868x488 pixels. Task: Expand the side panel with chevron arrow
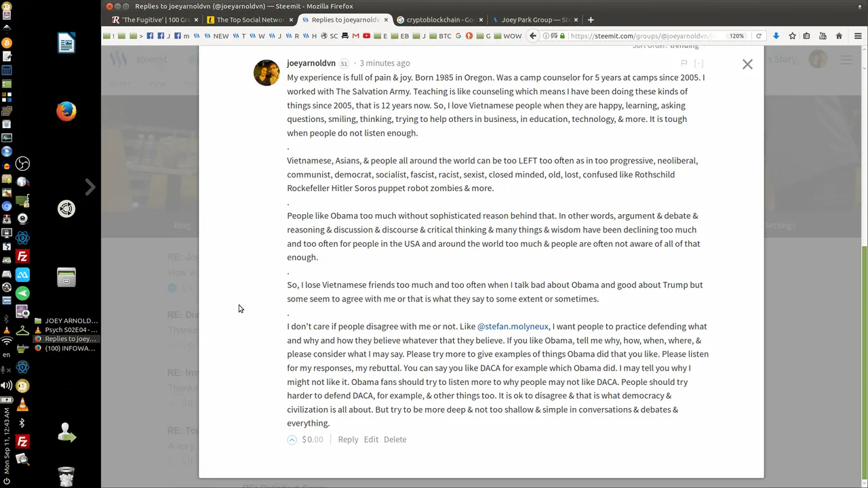(90, 187)
